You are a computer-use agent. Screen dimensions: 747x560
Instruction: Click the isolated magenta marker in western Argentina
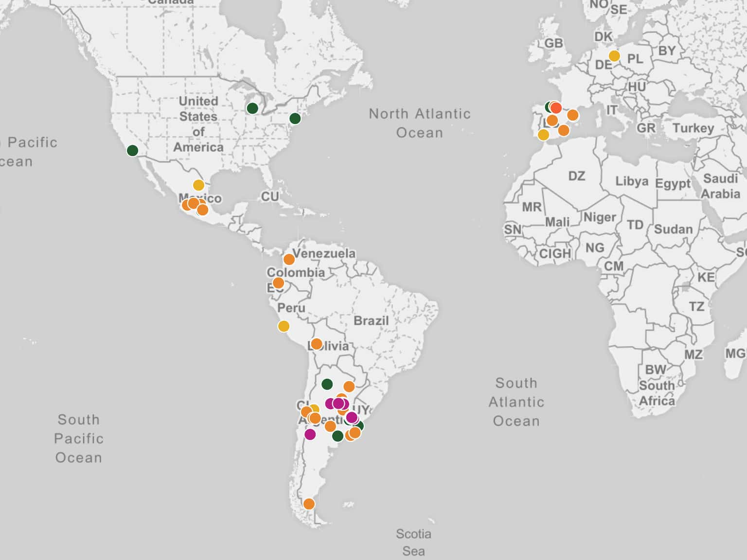[310, 434]
